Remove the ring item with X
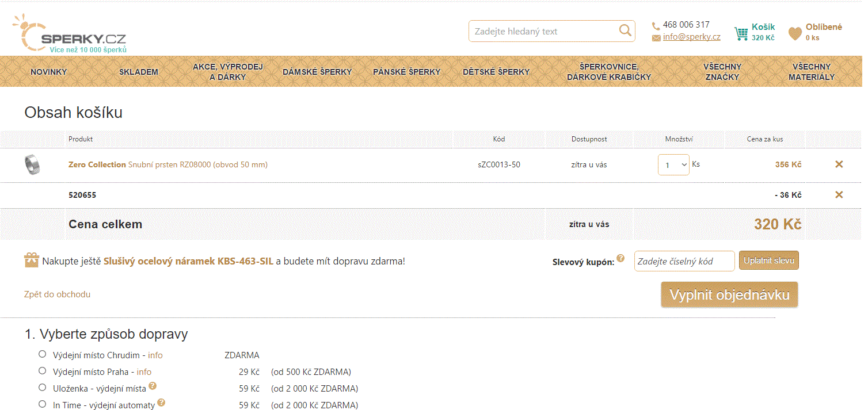 (839, 164)
